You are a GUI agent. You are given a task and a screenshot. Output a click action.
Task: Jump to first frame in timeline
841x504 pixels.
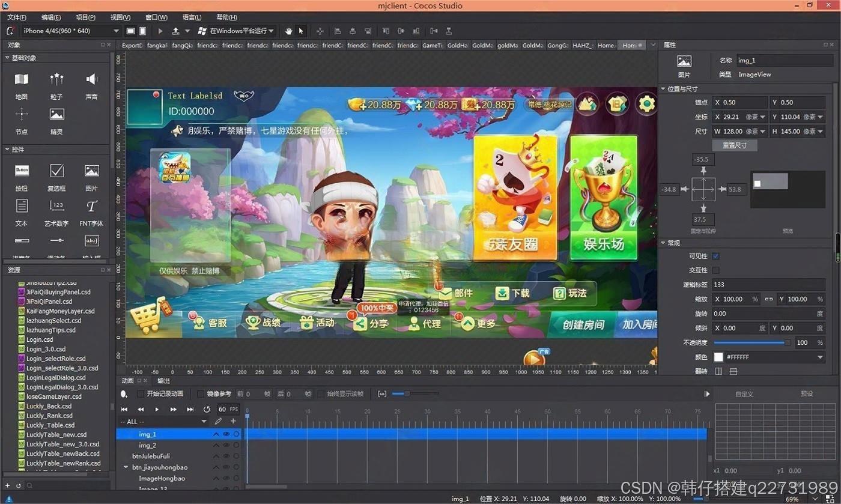point(124,409)
